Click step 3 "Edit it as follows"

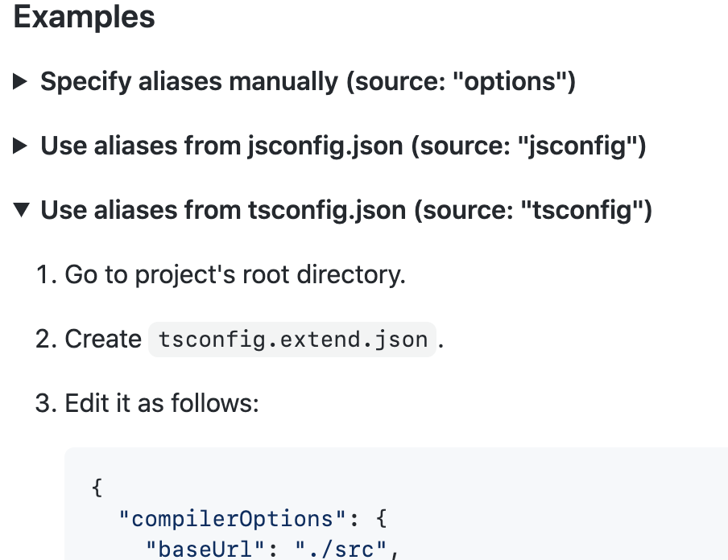coord(161,403)
